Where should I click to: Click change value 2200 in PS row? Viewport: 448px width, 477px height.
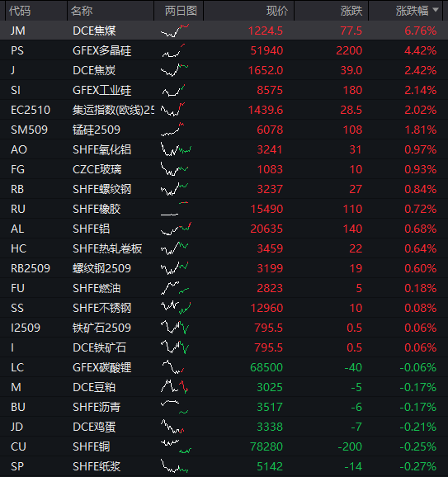349,50
